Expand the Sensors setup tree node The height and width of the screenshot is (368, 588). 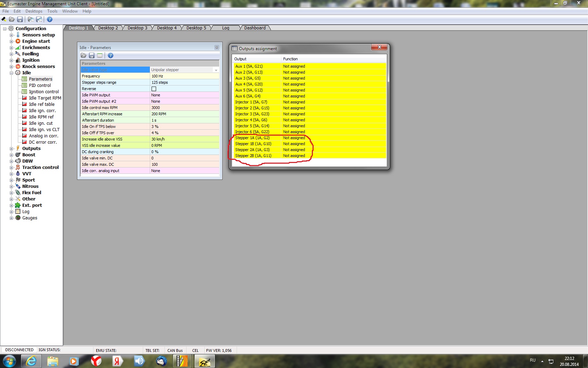pyautogui.click(x=11, y=35)
